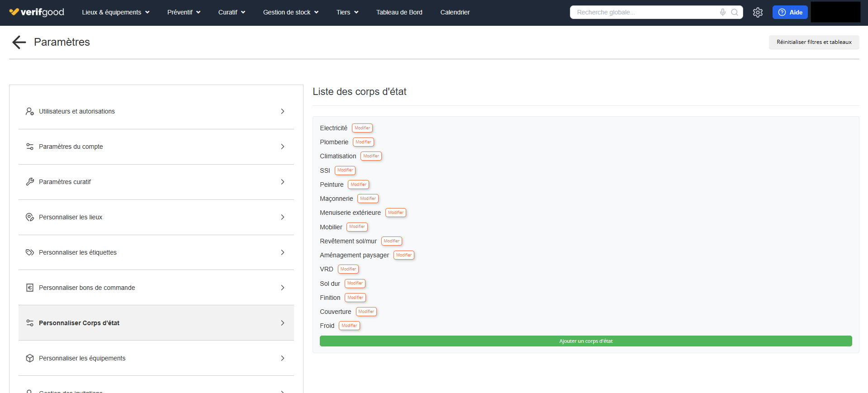Click Réinitialiser filtres et tableaux
This screenshot has width=868, height=393.
[814, 42]
